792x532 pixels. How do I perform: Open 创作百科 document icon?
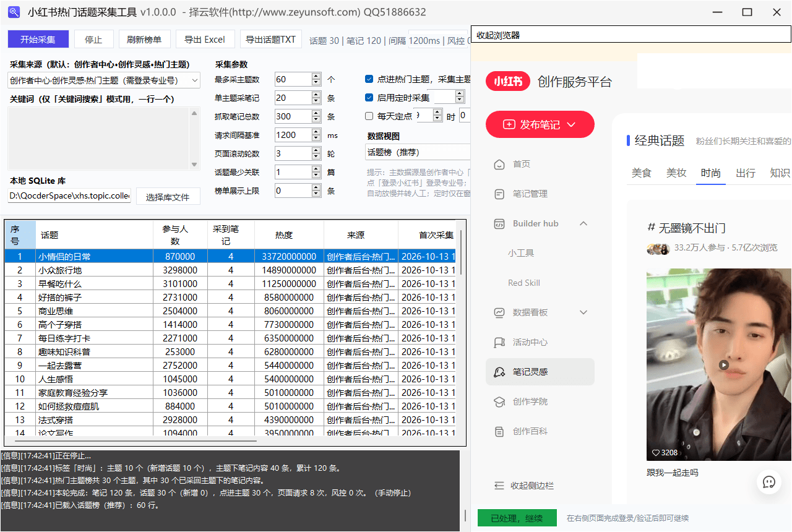tap(499, 431)
